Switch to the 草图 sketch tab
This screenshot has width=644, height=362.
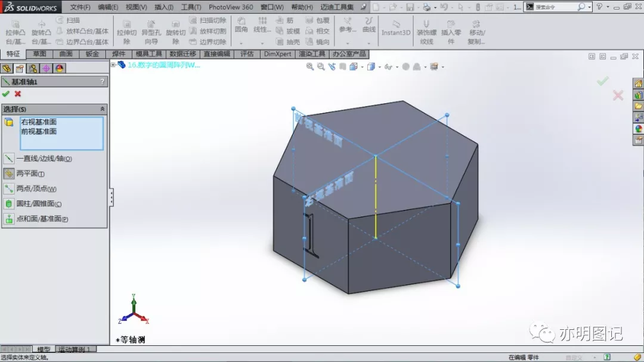pyautogui.click(x=39, y=54)
